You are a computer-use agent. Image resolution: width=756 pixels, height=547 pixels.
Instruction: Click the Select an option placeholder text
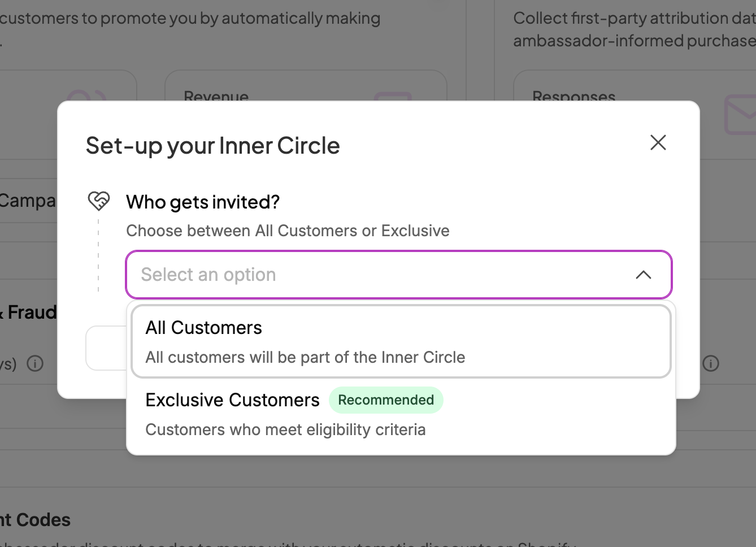[208, 275]
